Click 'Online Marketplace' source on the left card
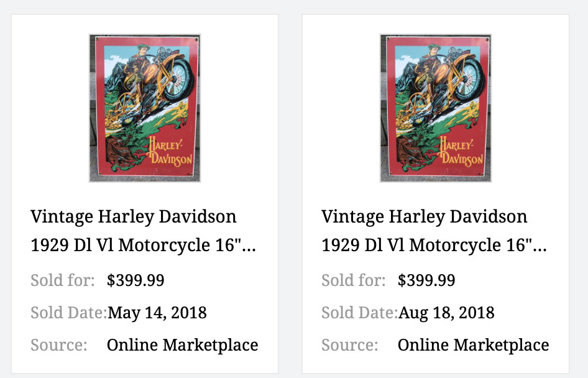This screenshot has width=588, height=378. coord(183,344)
